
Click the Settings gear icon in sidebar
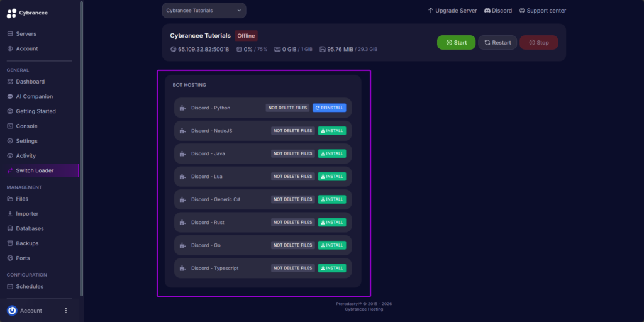coord(10,141)
